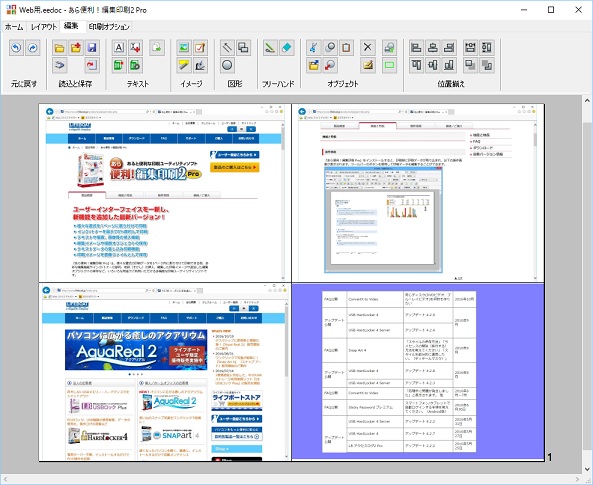Align objects to the top edge
The image size is (593, 485).
416,65
